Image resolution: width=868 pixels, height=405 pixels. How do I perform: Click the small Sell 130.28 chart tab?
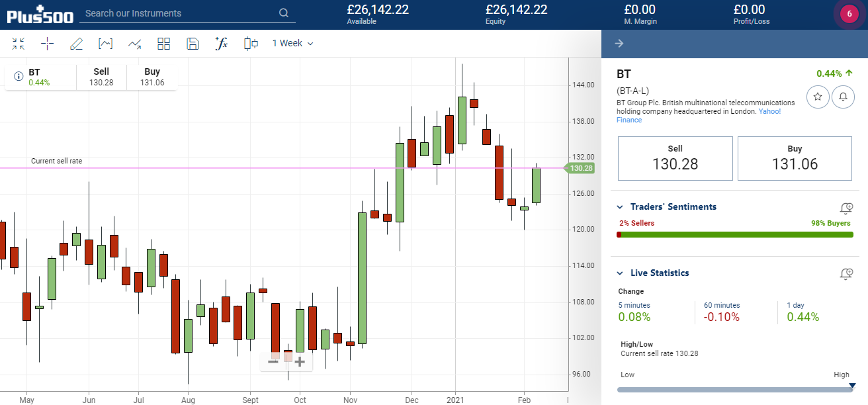click(101, 77)
